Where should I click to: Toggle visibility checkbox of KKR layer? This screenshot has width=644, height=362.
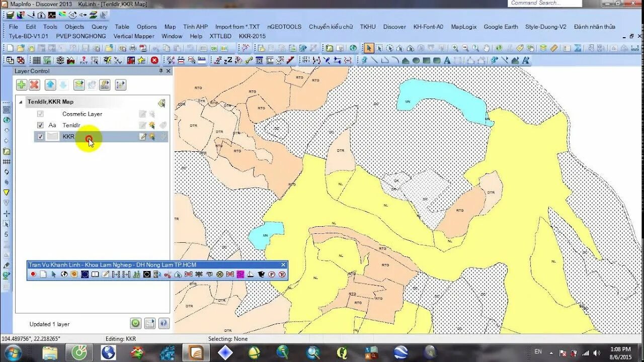tap(40, 136)
